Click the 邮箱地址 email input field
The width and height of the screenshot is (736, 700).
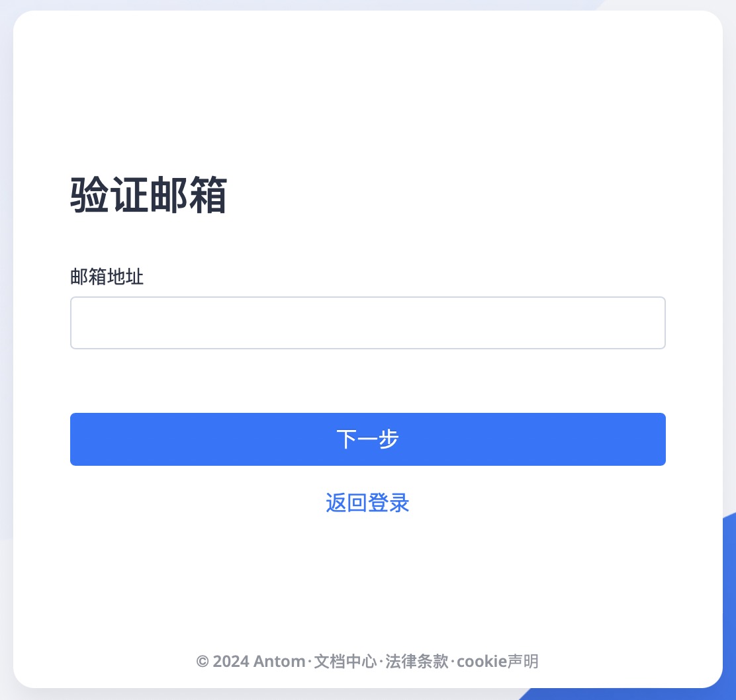[367, 323]
